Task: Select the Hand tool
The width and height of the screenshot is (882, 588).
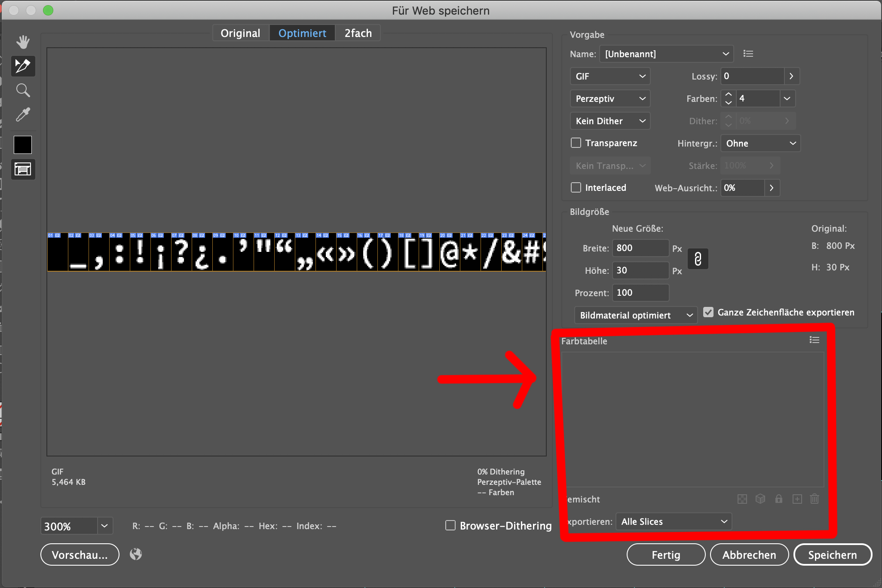Action: (x=23, y=42)
